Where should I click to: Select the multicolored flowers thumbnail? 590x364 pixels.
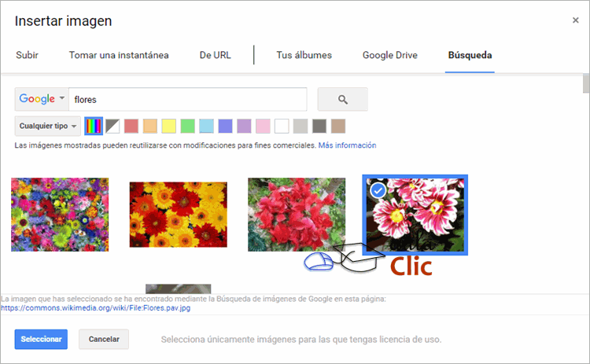pos(60,215)
